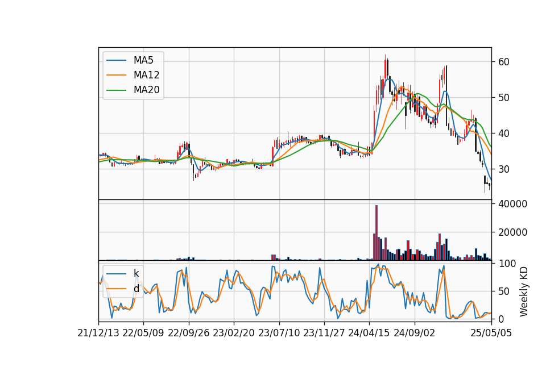Viewport: 546px width, 392px height.
Task: Click the MA12 legend label
Action: (x=146, y=75)
